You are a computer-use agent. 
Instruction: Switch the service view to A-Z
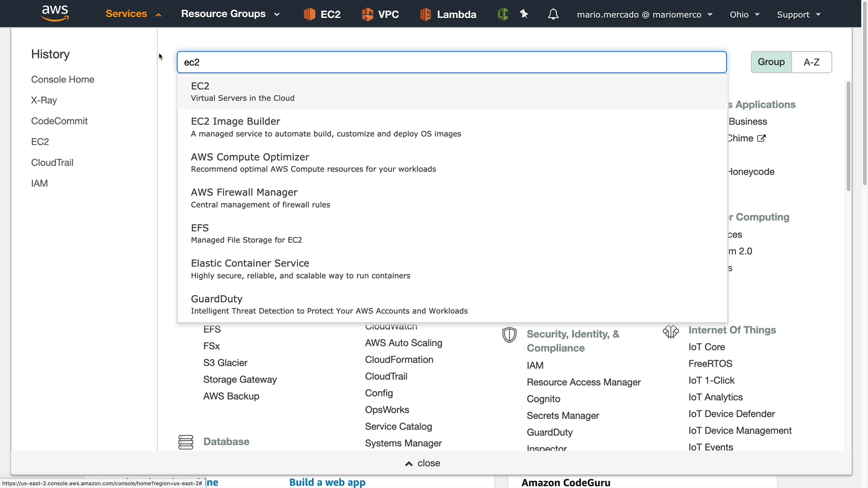coord(811,62)
